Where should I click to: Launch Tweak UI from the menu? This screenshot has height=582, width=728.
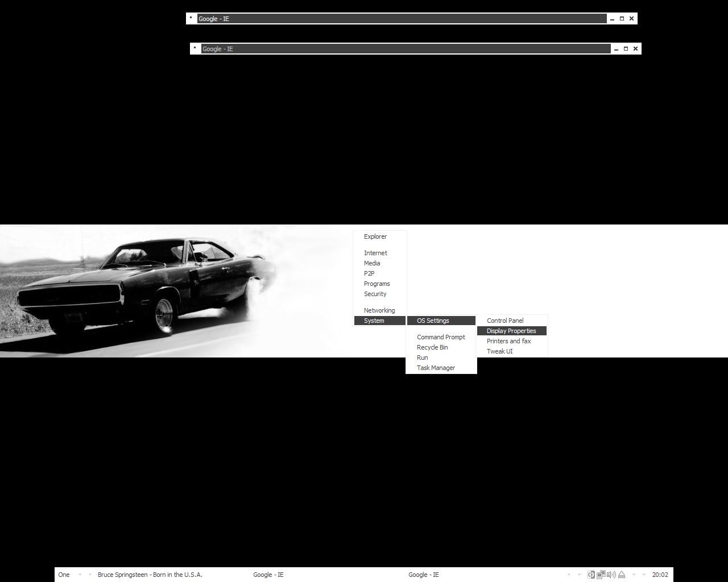pyautogui.click(x=512, y=351)
